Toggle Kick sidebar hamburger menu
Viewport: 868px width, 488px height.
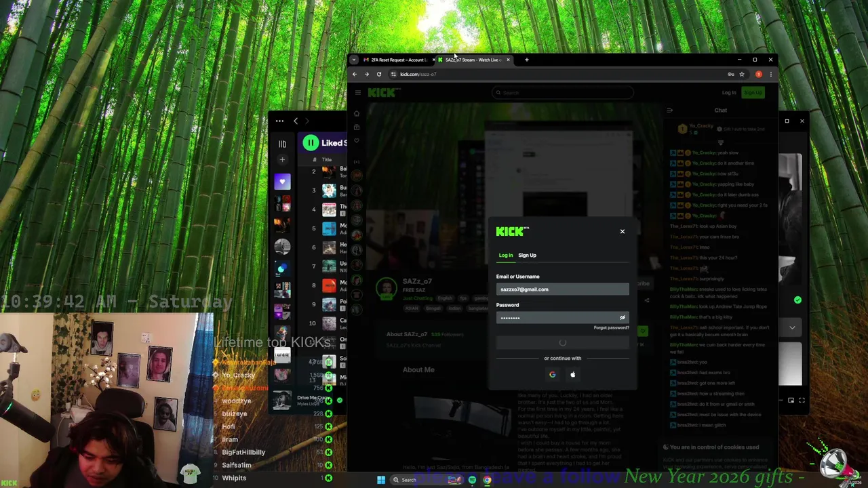358,93
